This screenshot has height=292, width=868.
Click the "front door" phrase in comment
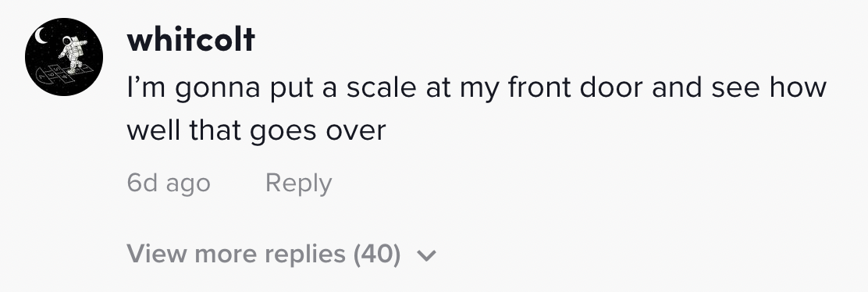click(576, 87)
